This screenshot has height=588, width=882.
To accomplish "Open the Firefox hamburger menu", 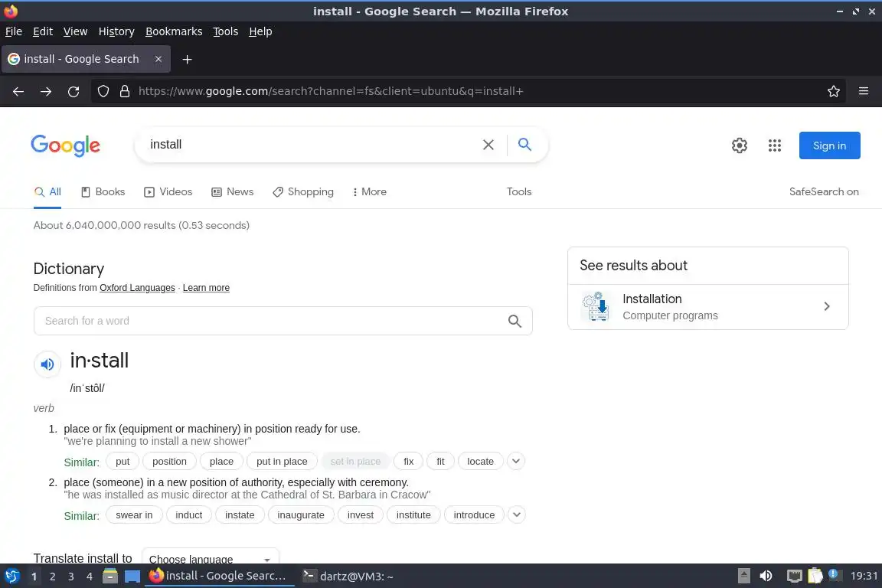I will (x=864, y=91).
